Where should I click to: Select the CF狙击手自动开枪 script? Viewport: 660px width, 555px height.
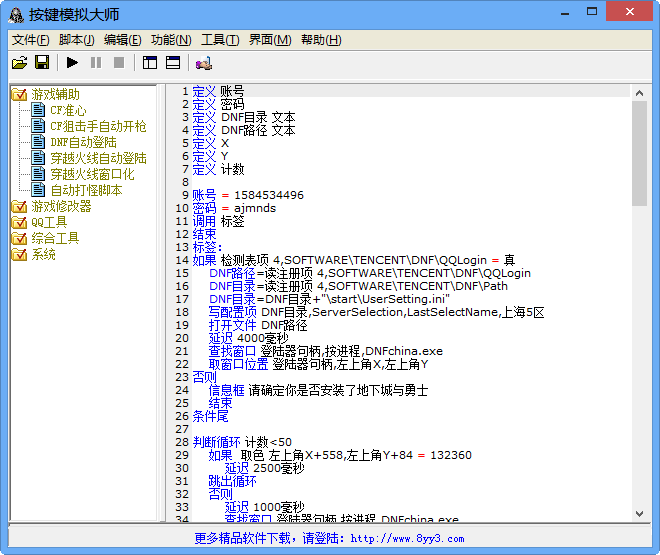(x=98, y=126)
